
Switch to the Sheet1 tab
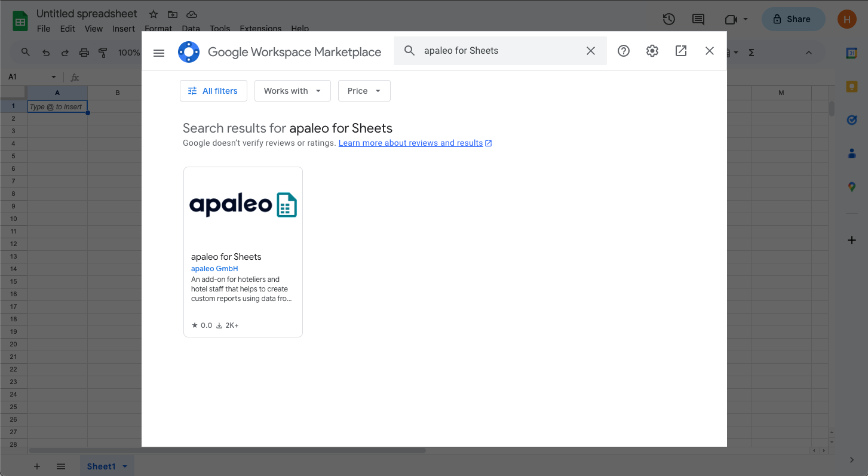pos(101,466)
